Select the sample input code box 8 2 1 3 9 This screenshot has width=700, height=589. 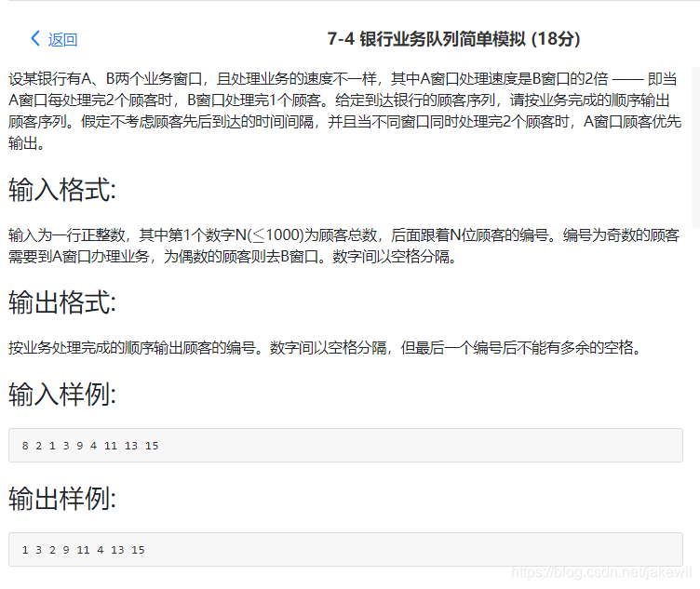click(x=345, y=446)
